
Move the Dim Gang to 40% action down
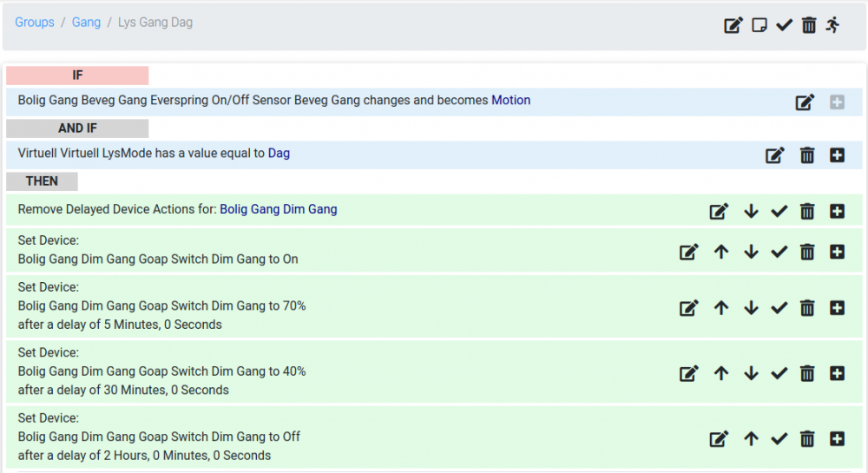[x=752, y=373]
